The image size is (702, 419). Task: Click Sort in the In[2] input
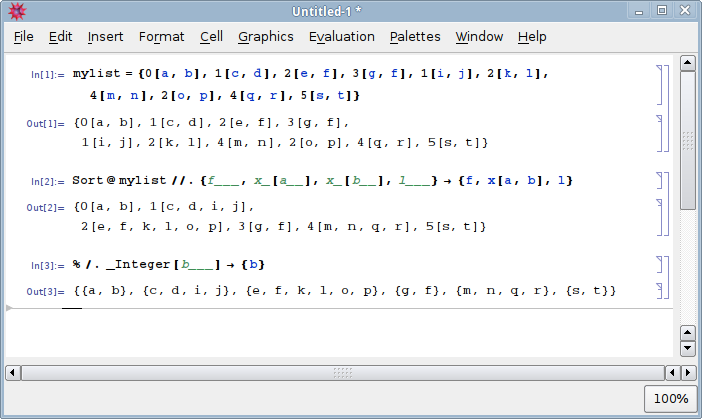pos(87,180)
